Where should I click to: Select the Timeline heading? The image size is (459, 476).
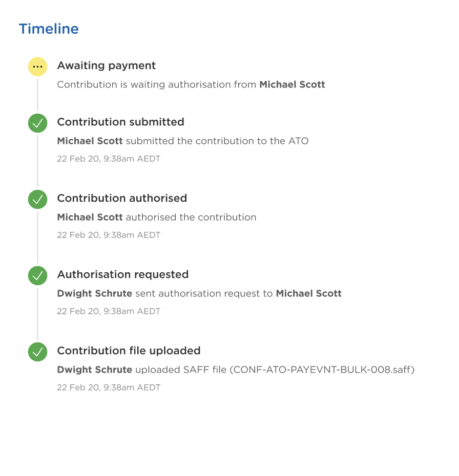(x=49, y=29)
